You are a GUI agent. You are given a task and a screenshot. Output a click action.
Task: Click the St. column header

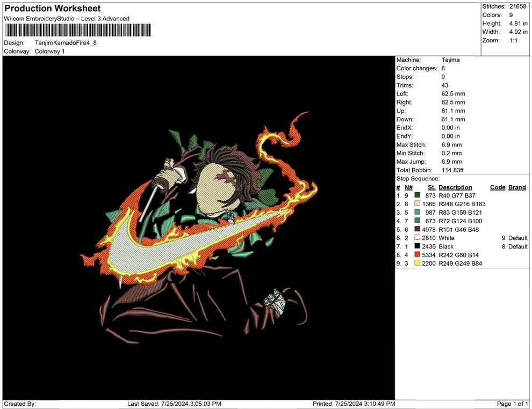(432, 187)
